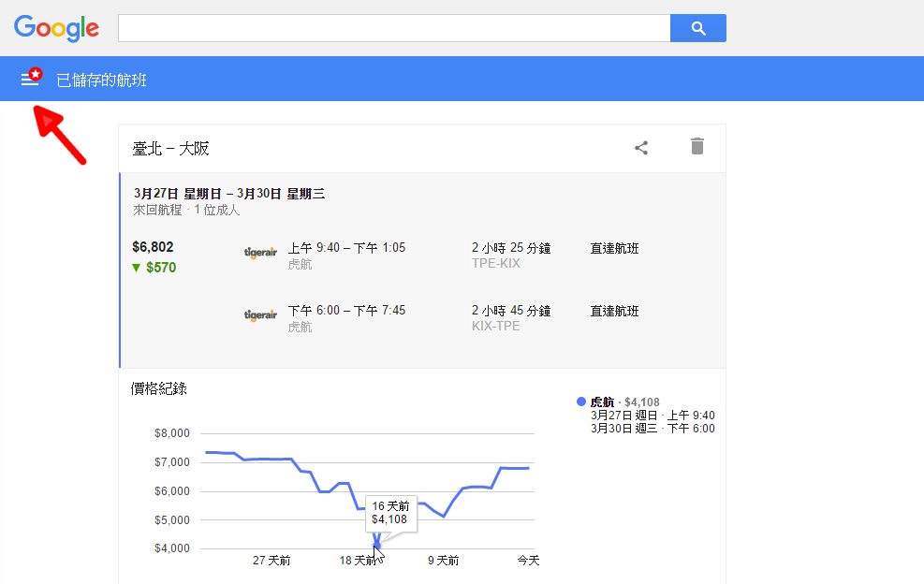This screenshot has height=584, width=924.
Task: Click the TPE-KIX route code
Action: pos(495,264)
